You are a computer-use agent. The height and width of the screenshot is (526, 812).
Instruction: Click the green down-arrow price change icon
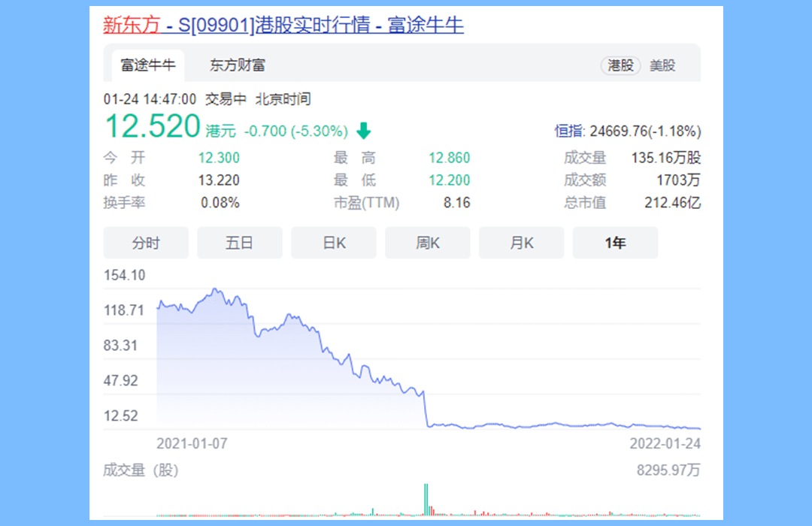click(364, 131)
